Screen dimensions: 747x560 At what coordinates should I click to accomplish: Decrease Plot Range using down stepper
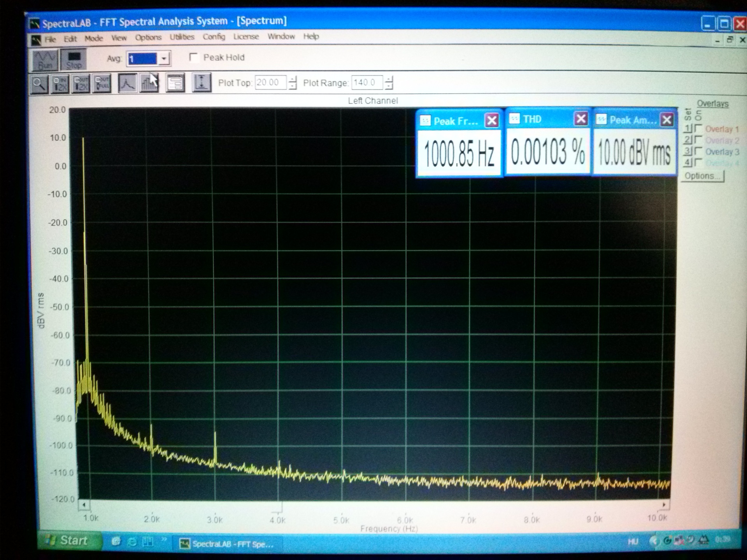[x=389, y=86]
